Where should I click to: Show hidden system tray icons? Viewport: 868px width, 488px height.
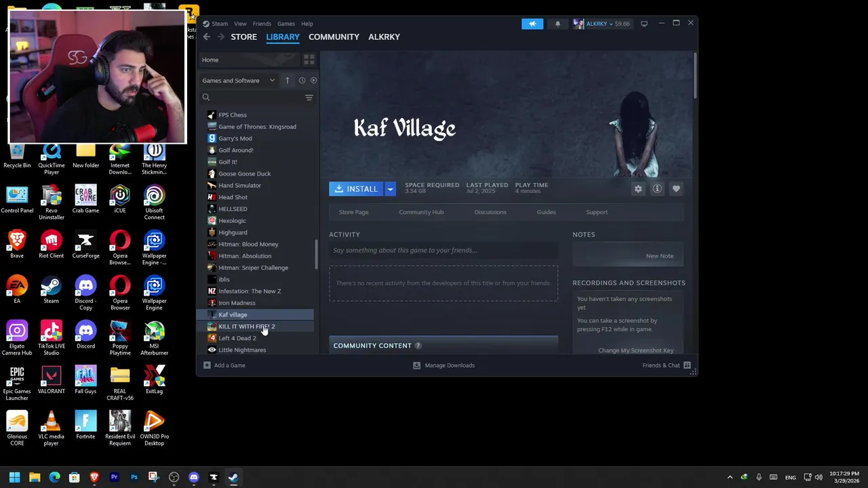click(730, 477)
